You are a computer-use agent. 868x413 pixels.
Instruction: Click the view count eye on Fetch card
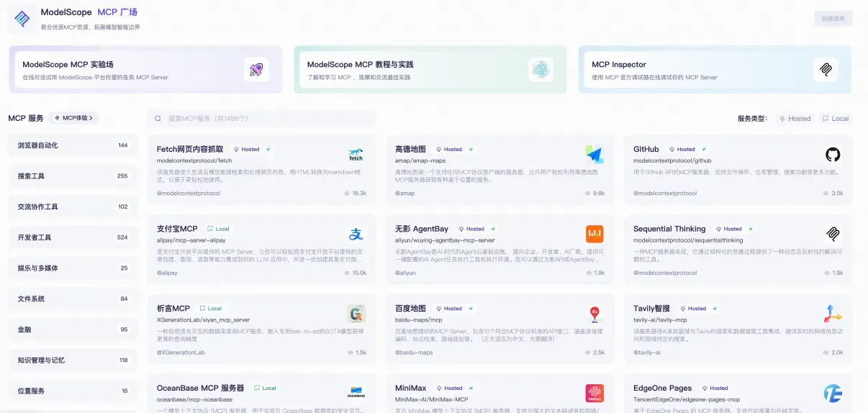[x=348, y=194]
